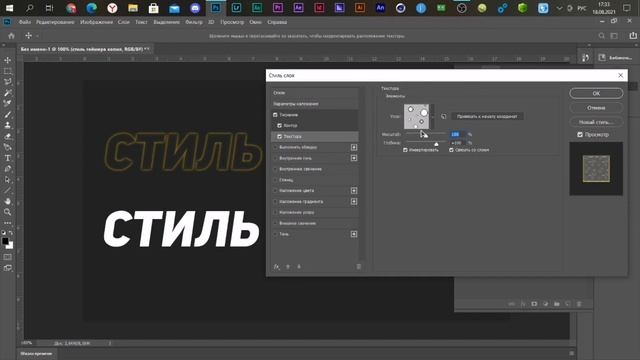This screenshot has width=640, height=360.
Task: Show hidden system tray icons chevron
Action: click(x=559, y=8)
